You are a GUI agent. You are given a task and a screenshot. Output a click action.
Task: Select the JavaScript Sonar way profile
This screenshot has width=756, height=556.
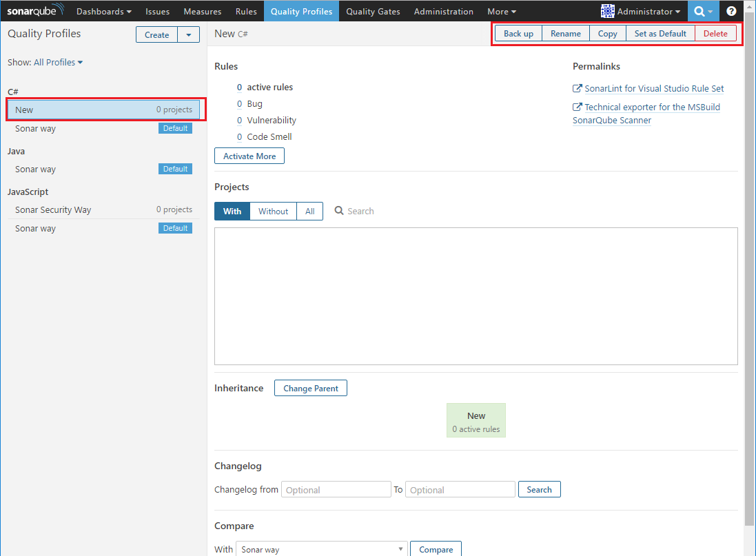coord(103,228)
